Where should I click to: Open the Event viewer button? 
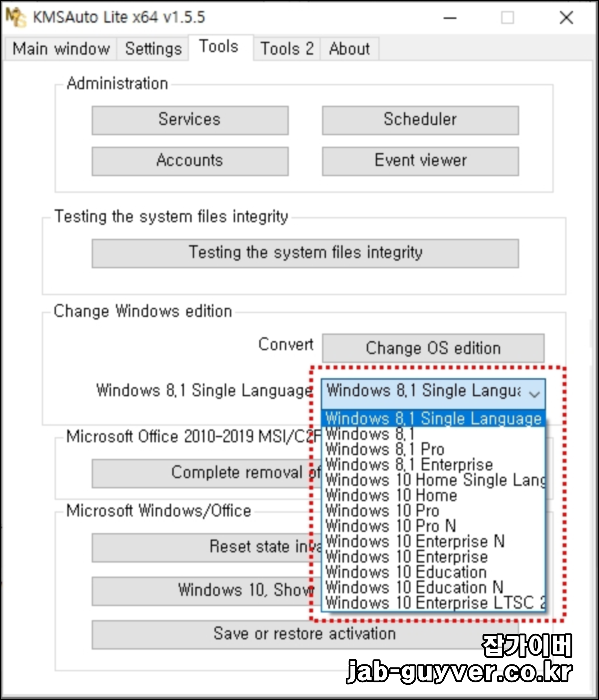(420, 161)
